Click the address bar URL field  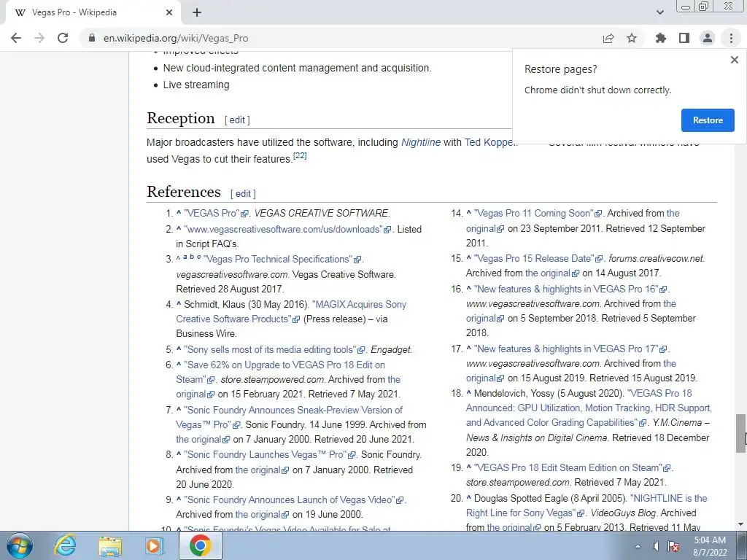[333, 38]
